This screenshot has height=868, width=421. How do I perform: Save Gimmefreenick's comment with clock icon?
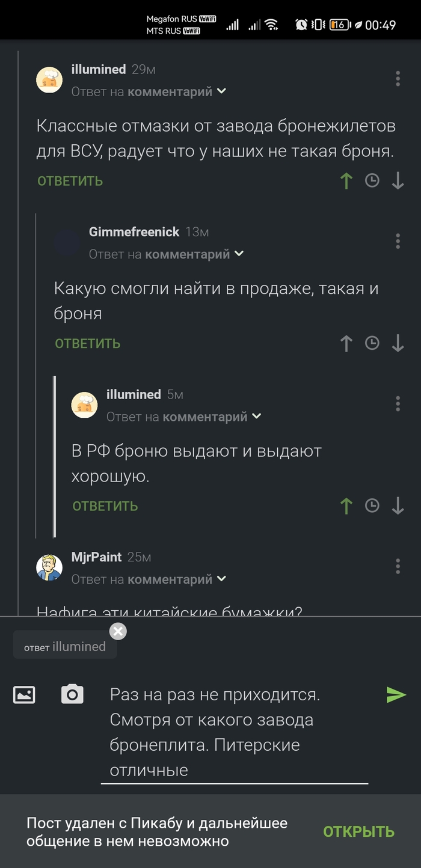point(372,343)
